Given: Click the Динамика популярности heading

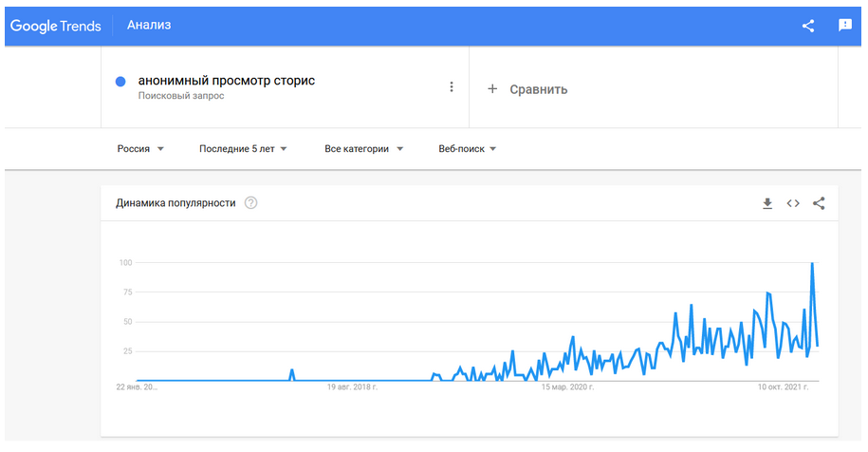Looking at the screenshot, I should pyautogui.click(x=175, y=203).
